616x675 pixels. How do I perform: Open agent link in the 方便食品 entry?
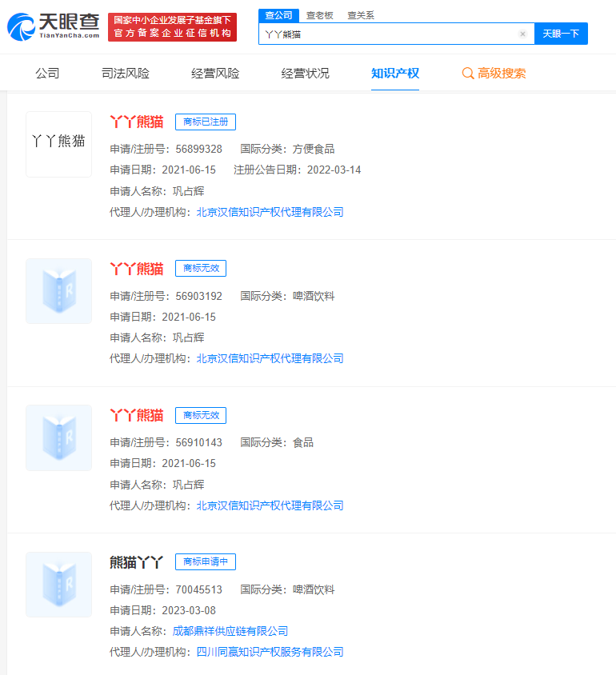coord(270,212)
